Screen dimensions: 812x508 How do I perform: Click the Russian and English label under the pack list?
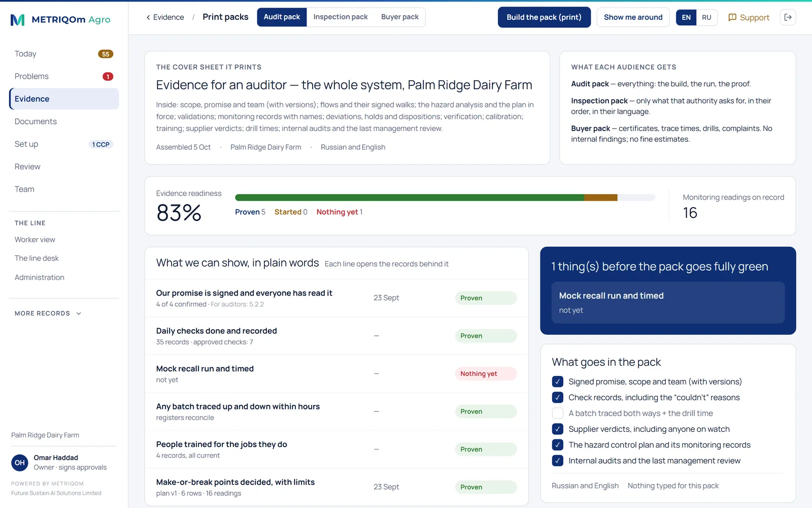coord(585,486)
